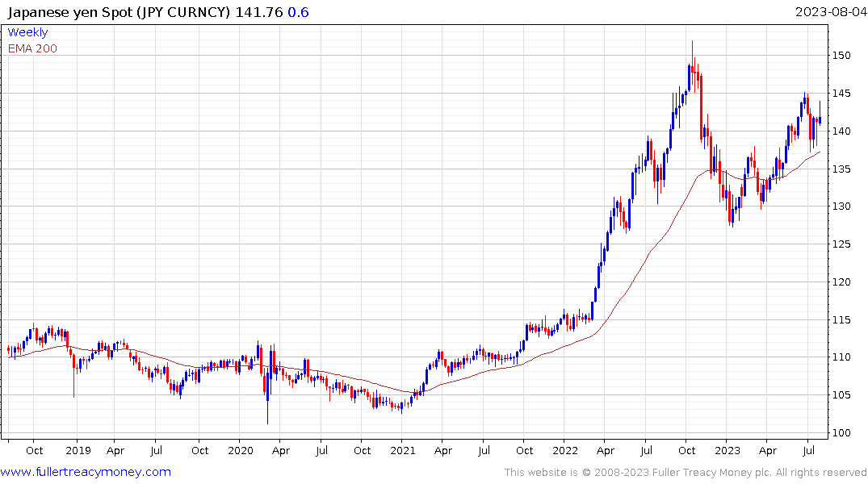Click the 105 price axis label
This screenshot has width=868, height=484.
tap(841, 395)
